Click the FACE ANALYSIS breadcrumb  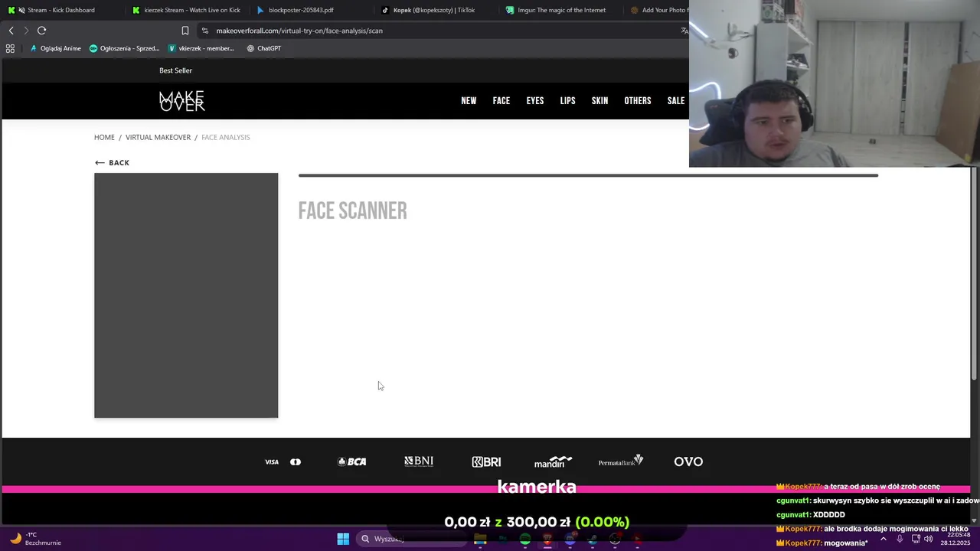click(226, 137)
